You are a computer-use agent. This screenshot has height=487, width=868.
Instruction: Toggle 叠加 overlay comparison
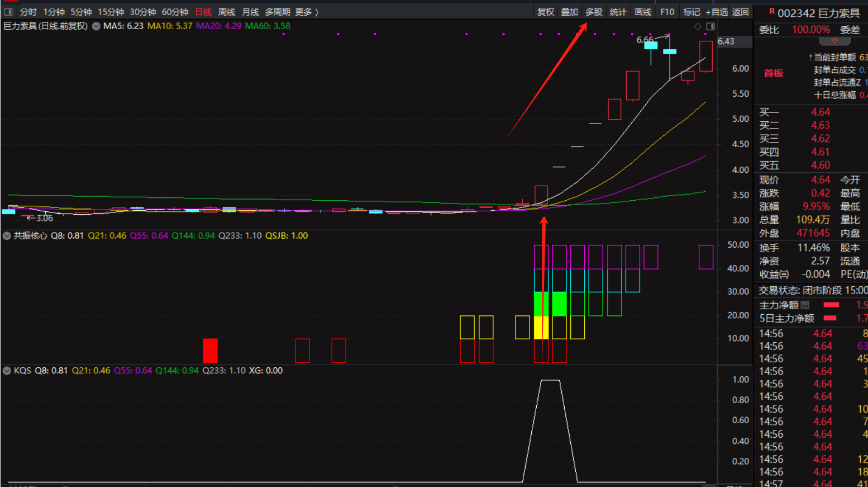tap(569, 12)
